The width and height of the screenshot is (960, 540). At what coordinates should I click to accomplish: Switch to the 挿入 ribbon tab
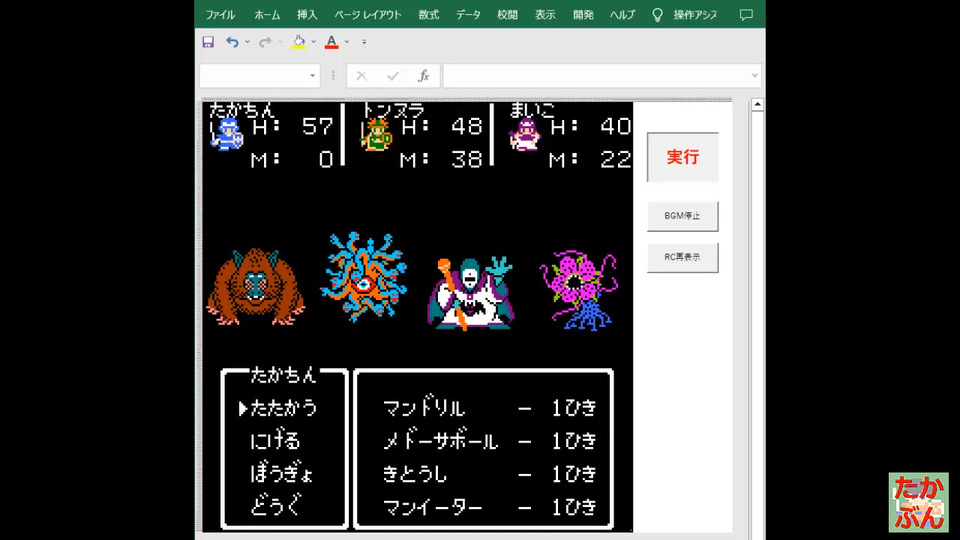(x=307, y=15)
